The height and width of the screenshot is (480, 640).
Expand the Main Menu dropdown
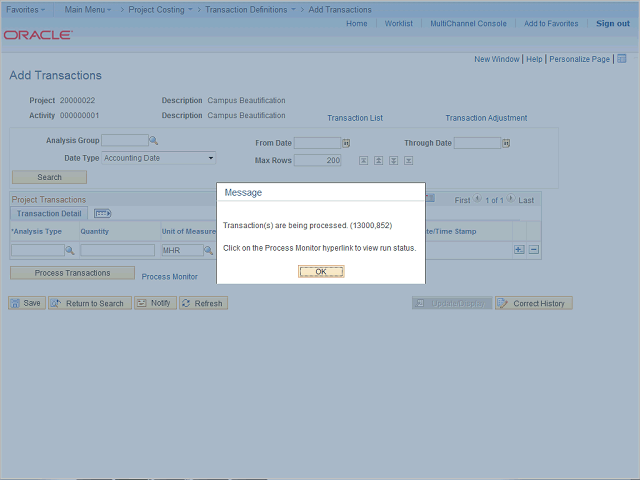[88, 9]
